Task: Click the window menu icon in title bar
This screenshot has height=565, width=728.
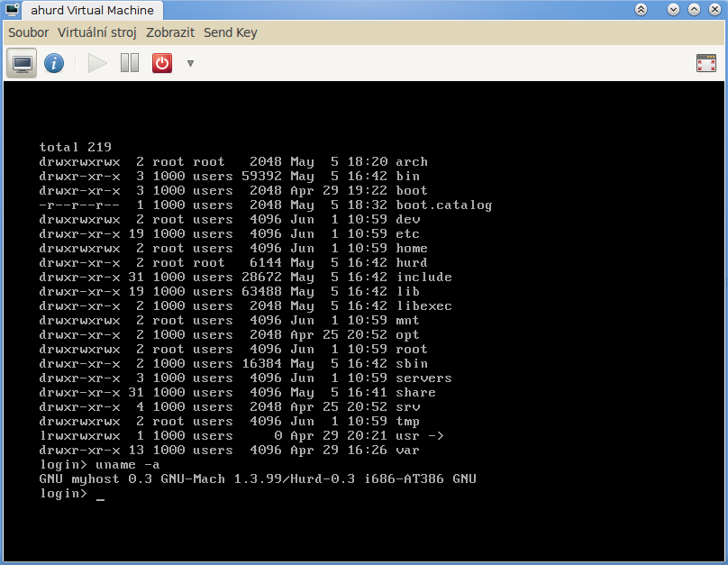Action: click(x=12, y=9)
